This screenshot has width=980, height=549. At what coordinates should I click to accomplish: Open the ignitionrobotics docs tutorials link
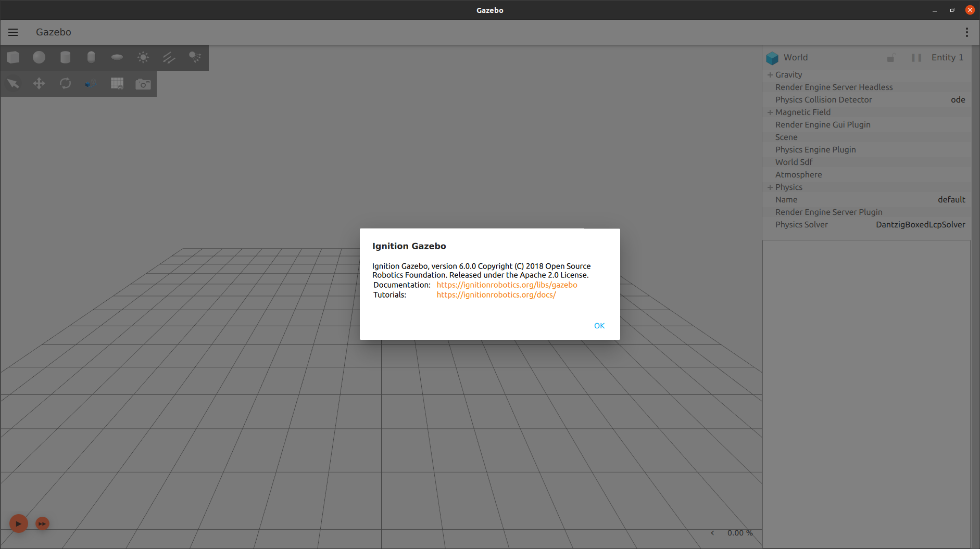[x=496, y=295]
